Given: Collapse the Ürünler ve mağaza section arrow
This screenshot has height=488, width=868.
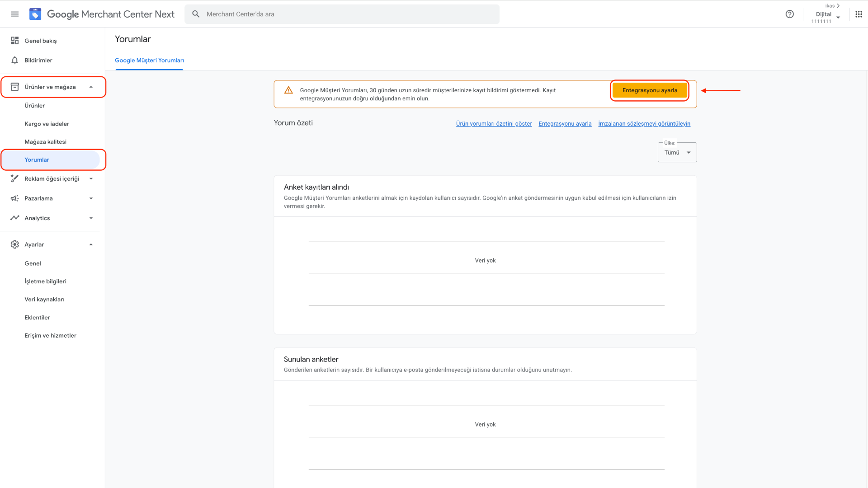Looking at the screenshot, I should coord(91,87).
